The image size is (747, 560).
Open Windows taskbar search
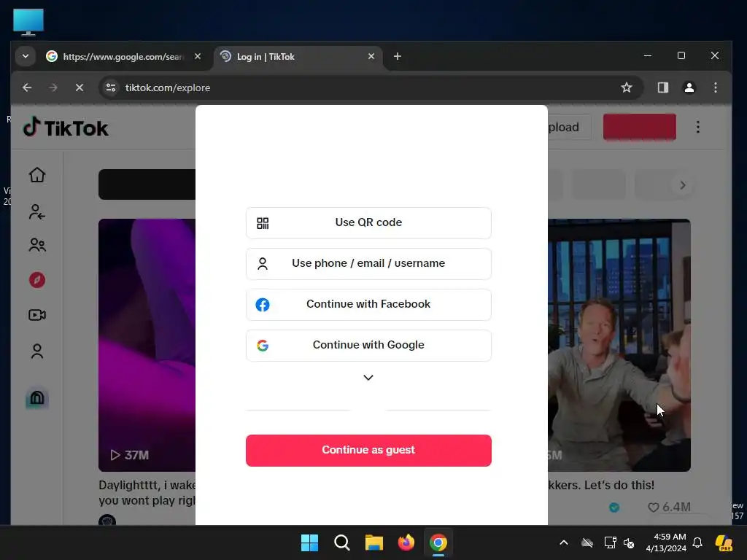(341, 542)
